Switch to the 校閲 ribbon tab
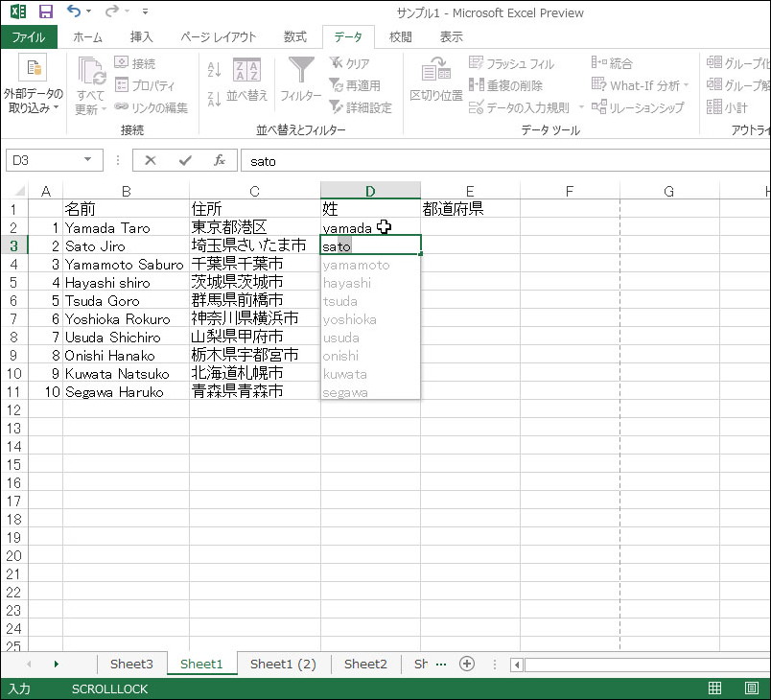 coord(400,36)
